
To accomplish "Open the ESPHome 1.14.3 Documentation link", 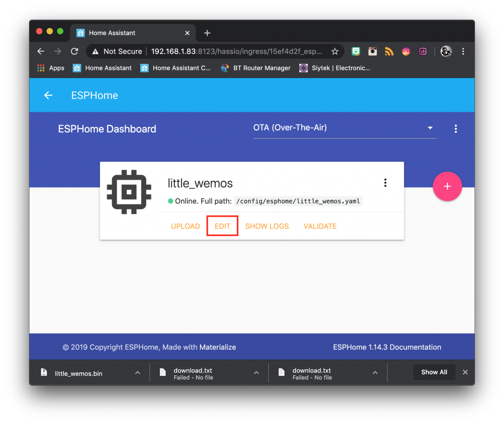I will click(x=387, y=347).
